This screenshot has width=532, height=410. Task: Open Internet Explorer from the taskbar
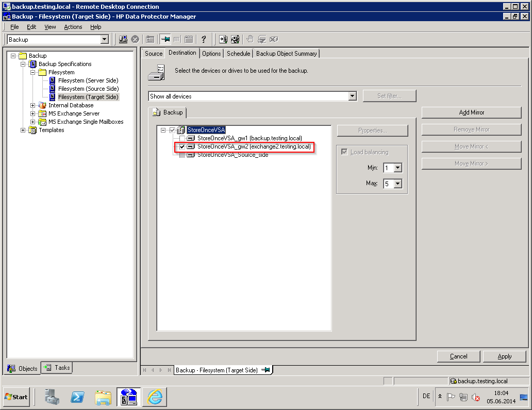tap(155, 397)
